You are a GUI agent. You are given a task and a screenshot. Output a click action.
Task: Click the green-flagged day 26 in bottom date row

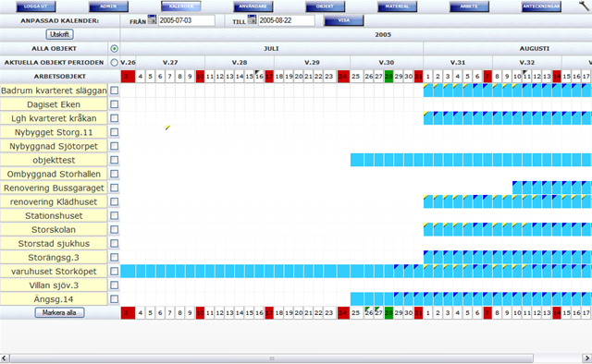(x=369, y=312)
